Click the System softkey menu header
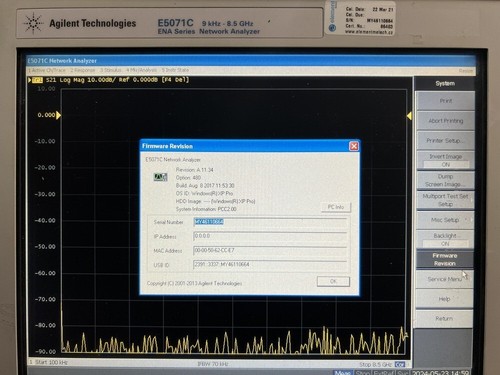The width and height of the screenshot is (500, 375). [445, 83]
